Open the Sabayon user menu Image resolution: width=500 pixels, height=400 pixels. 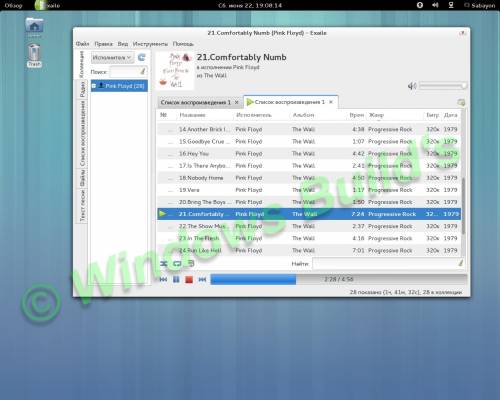click(480, 5)
